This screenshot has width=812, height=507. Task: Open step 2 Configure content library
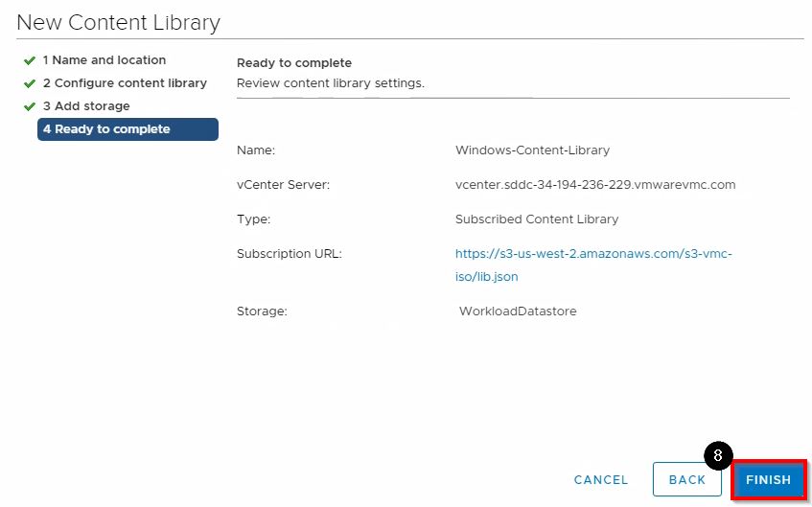coord(125,83)
